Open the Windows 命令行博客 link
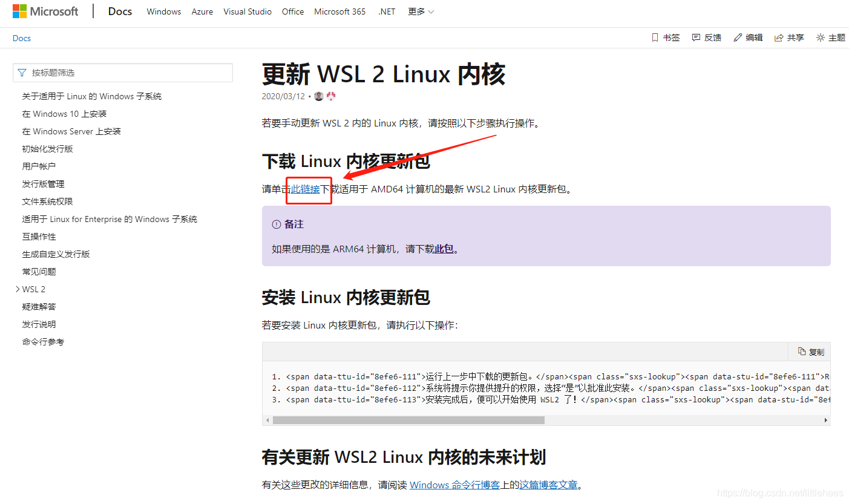The width and height of the screenshot is (849, 504). [455, 485]
